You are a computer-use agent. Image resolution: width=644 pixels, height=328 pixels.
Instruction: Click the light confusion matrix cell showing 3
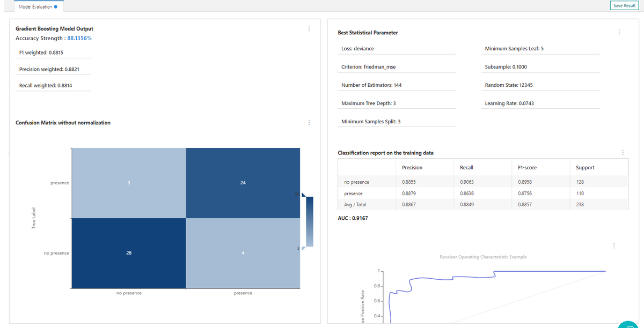129,183
